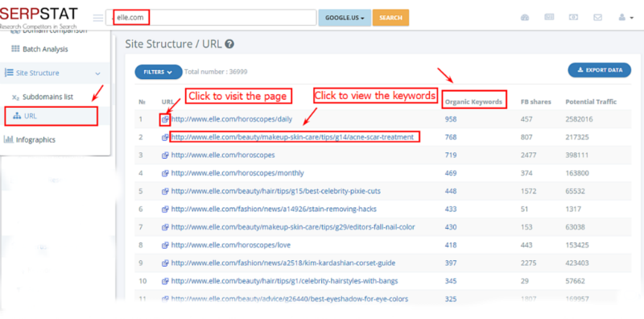Sort by Potential Traffic column header

pos(591,101)
